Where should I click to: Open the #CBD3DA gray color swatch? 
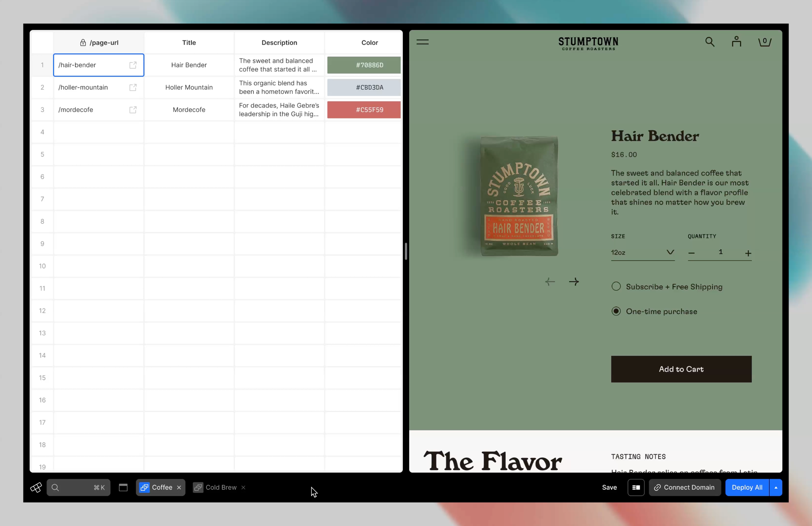click(x=364, y=87)
